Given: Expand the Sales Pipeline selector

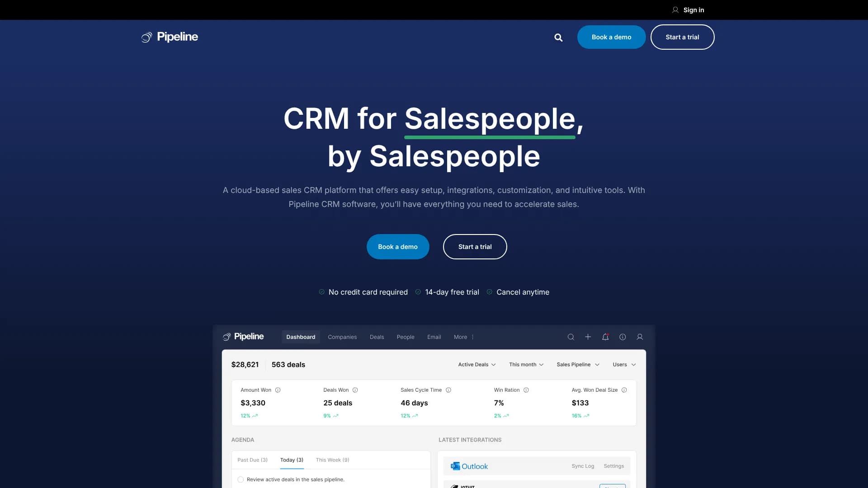Looking at the screenshot, I should (577, 364).
